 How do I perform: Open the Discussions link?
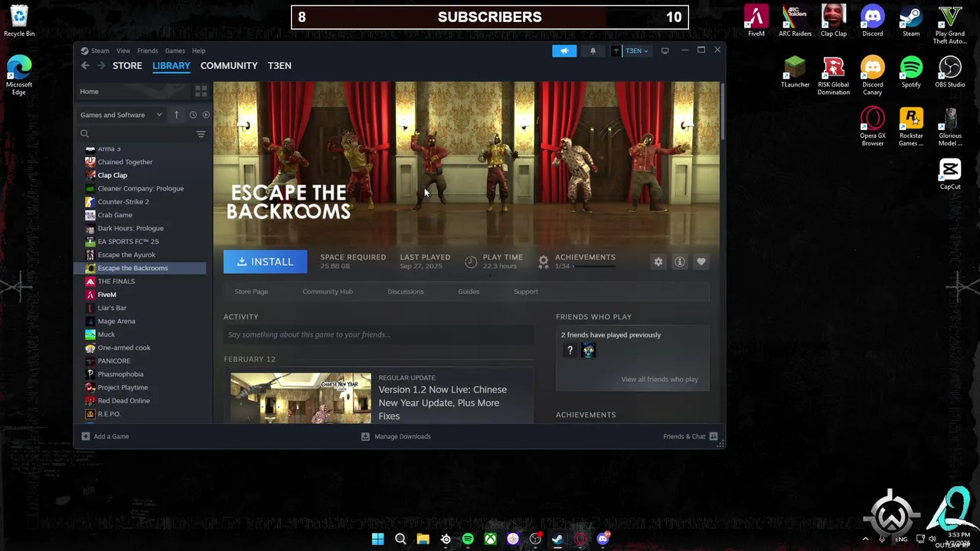pos(405,292)
